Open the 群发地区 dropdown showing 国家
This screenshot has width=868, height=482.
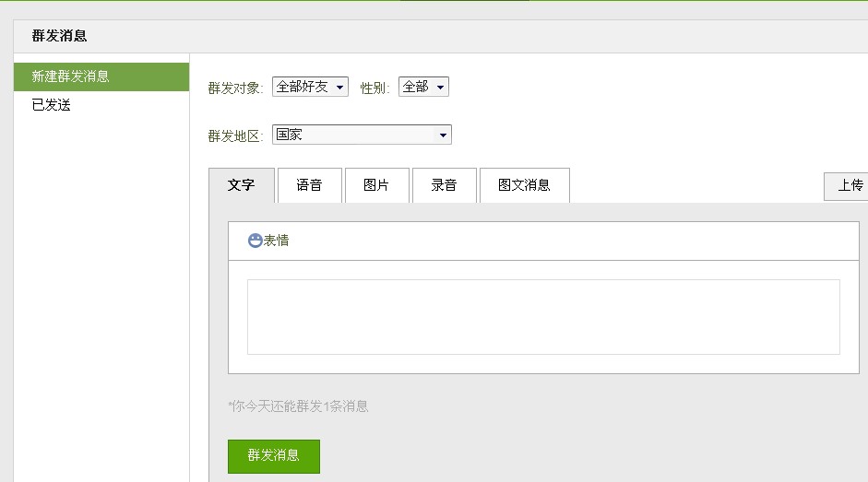coord(362,135)
